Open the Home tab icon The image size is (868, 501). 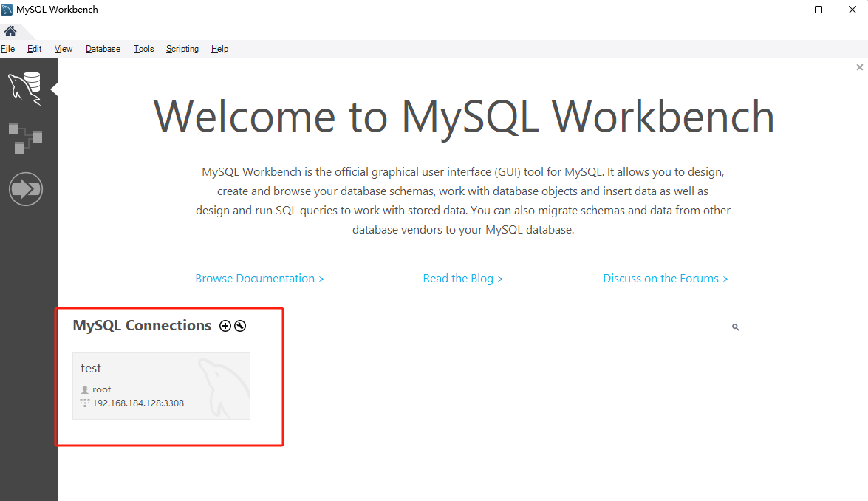10,31
